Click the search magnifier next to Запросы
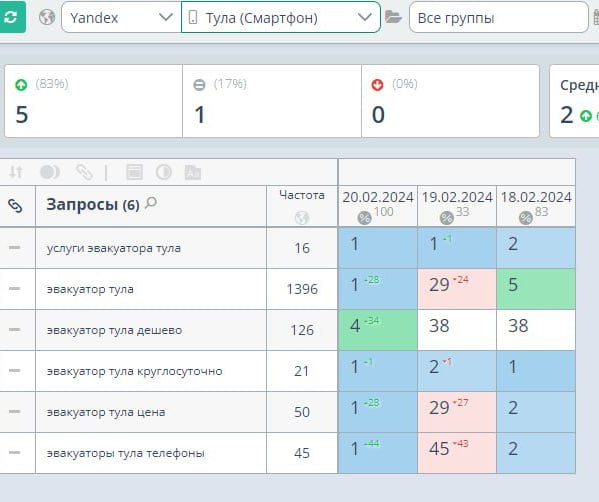The width and height of the screenshot is (599, 502). tap(151, 203)
